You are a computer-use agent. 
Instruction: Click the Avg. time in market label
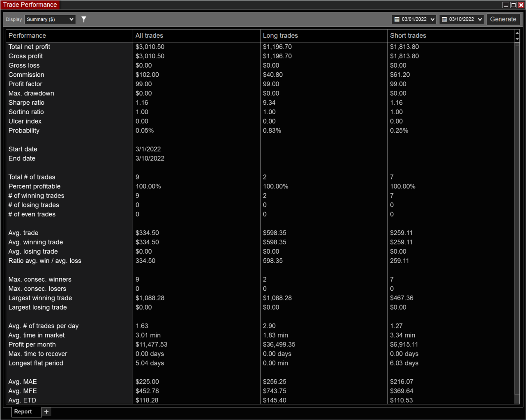pos(37,335)
